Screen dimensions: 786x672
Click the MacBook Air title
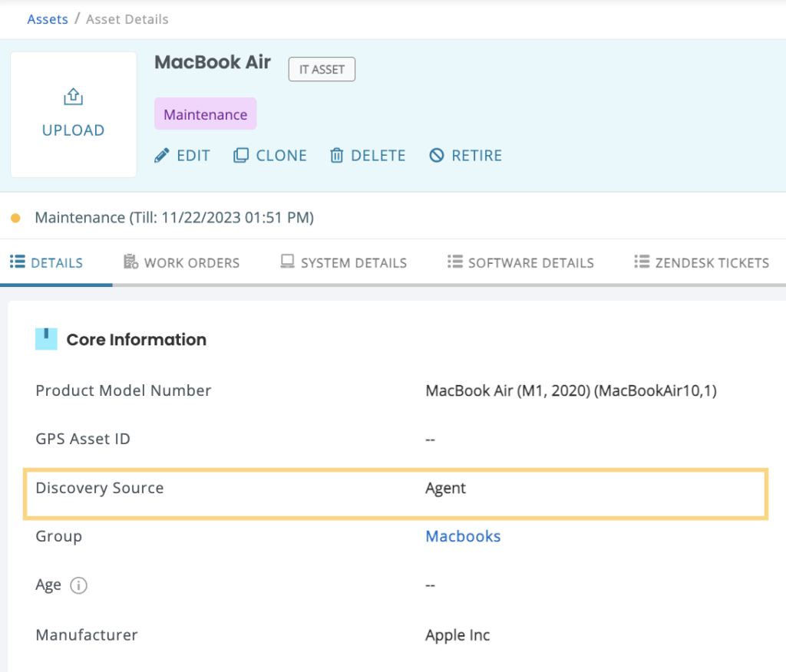(213, 62)
